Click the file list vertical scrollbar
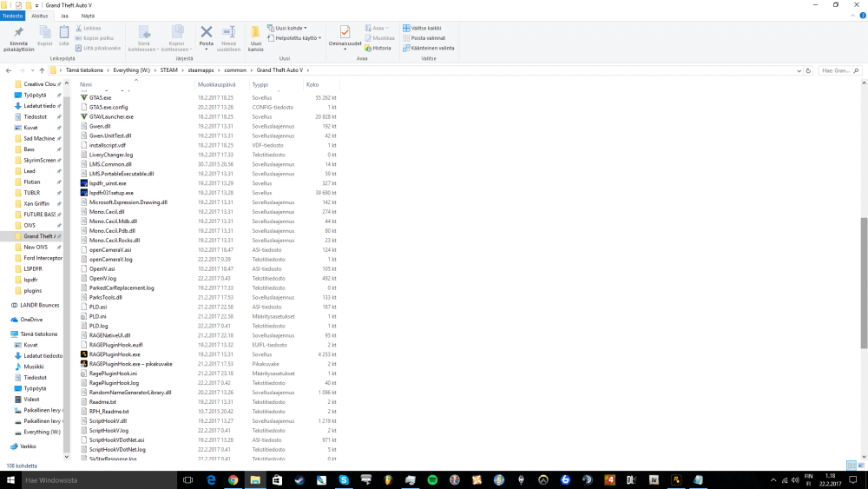The width and height of the screenshot is (868, 489). (x=864, y=282)
